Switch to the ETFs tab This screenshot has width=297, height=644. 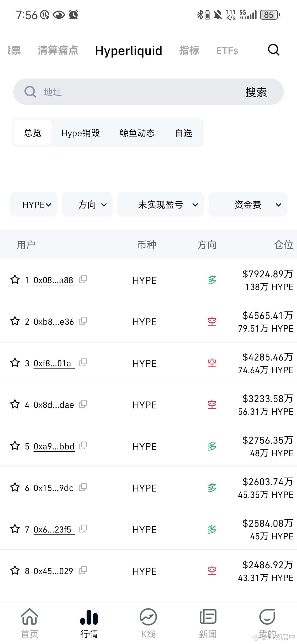point(227,51)
